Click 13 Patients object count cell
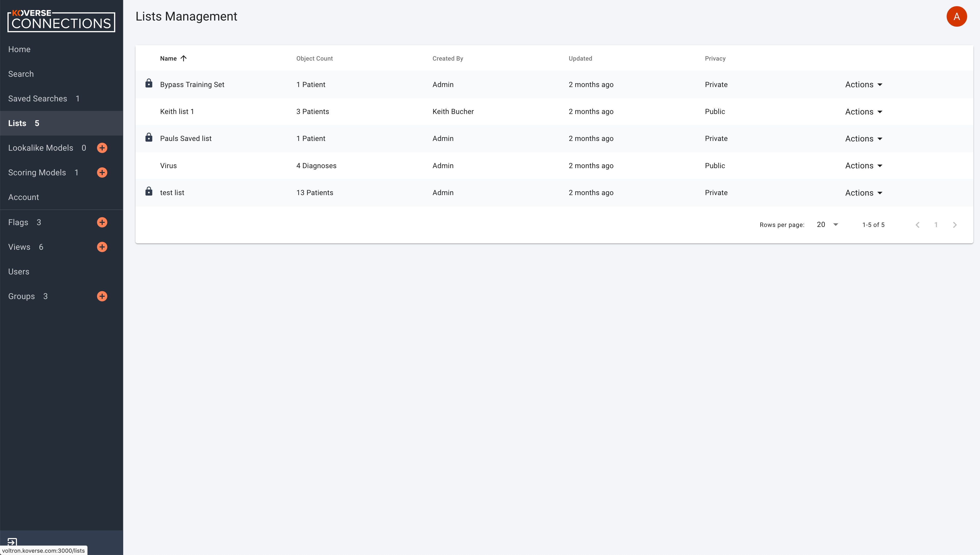 (315, 193)
